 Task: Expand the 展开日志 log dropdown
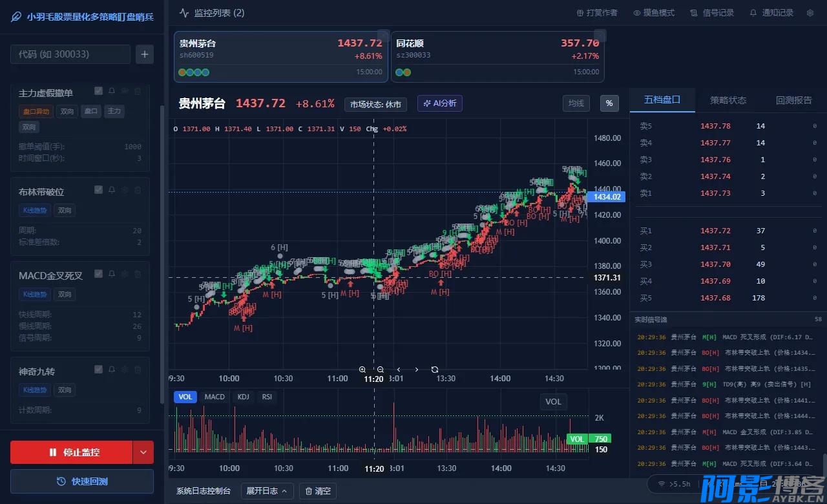[x=267, y=491]
